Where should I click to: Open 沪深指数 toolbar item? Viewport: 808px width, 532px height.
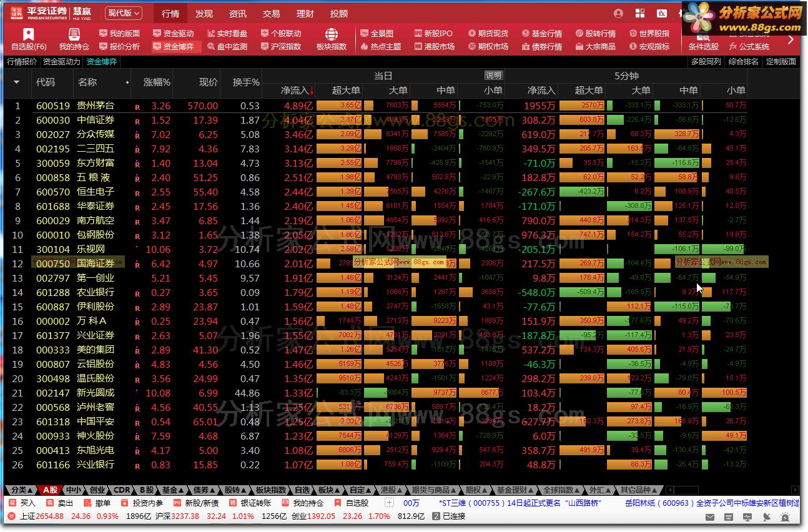(280, 47)
